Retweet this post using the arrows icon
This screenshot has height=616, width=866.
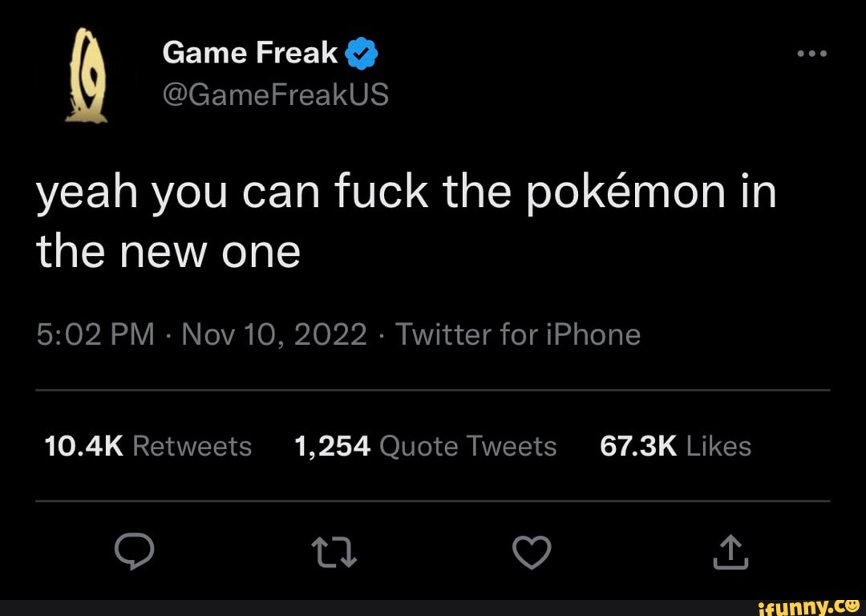pyautogui.click(x=332, y=553)
